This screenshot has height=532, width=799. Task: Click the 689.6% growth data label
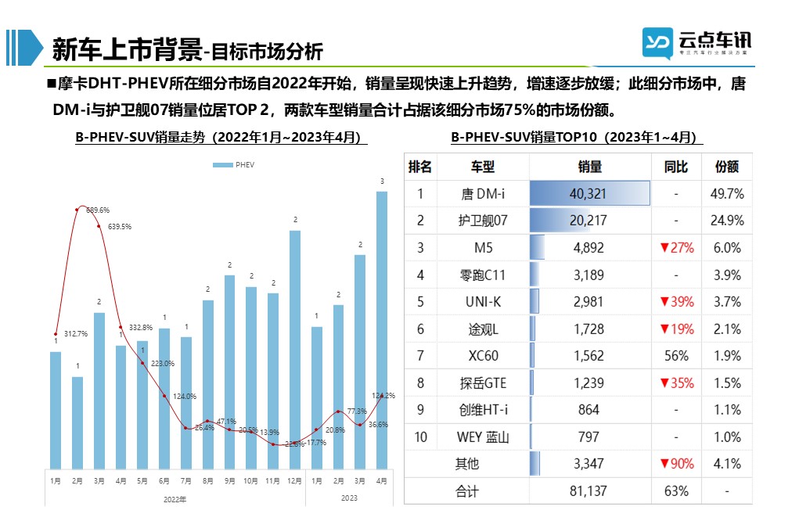[x=98, y=210]
